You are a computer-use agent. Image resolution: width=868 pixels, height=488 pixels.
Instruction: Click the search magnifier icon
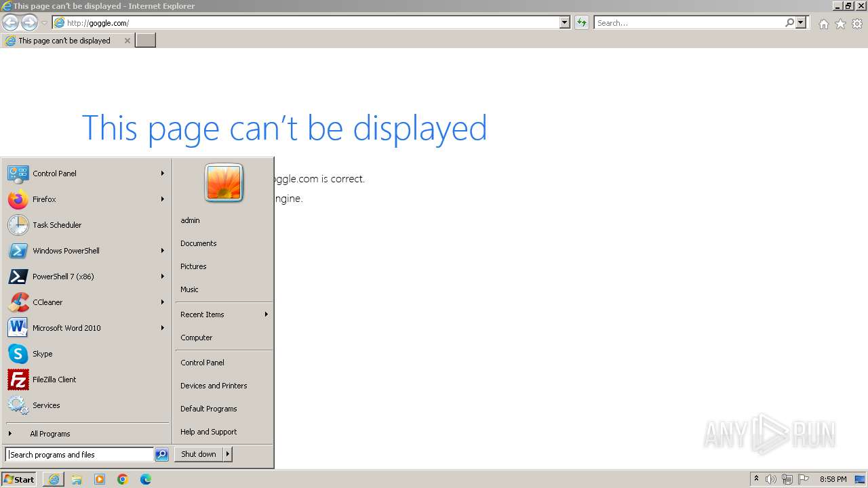(789, 23)
